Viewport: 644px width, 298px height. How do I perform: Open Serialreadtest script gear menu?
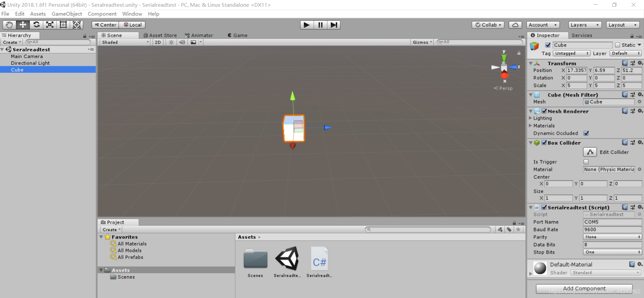pos(640,207)
